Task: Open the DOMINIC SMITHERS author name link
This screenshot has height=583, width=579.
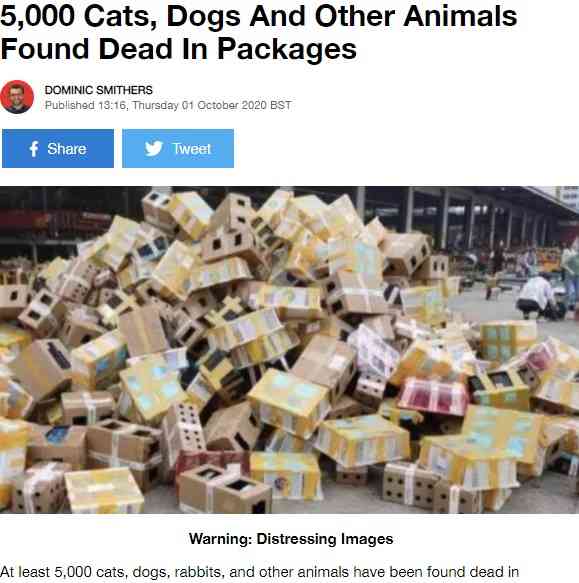Action: pos(99,90)
